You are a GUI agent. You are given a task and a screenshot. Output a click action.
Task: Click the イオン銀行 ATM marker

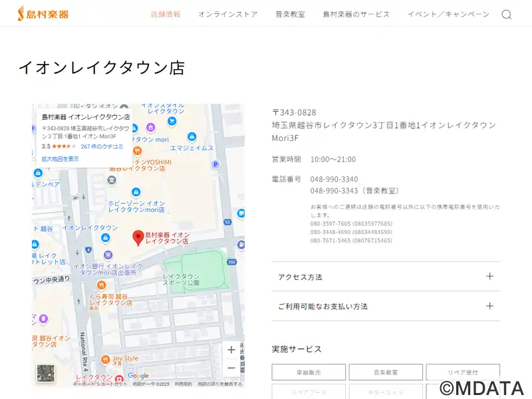(x=108, y=255)
